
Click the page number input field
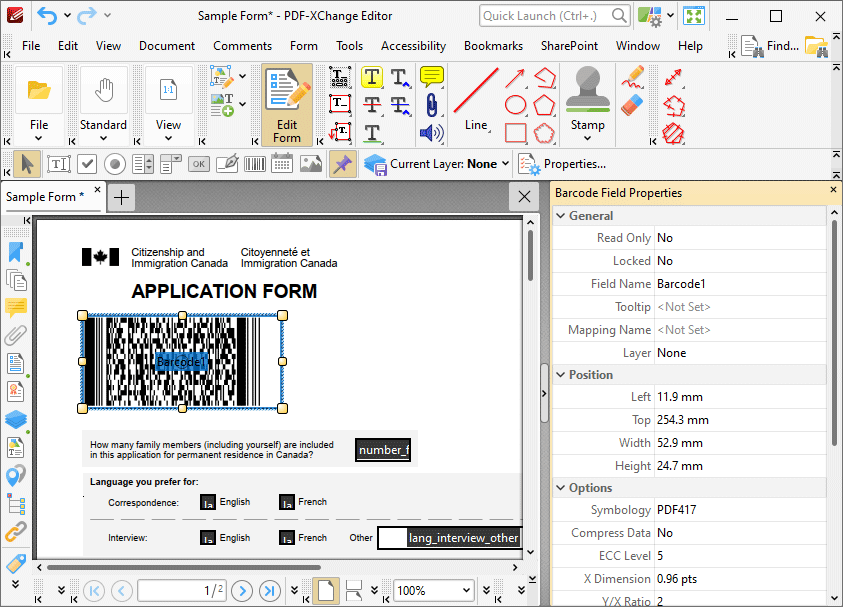click(182, 591)
